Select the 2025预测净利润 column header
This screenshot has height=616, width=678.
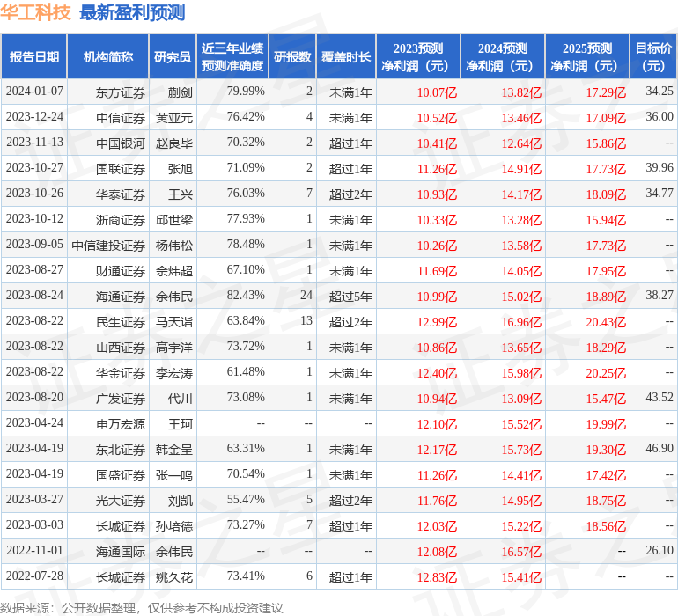pos(587,56)
